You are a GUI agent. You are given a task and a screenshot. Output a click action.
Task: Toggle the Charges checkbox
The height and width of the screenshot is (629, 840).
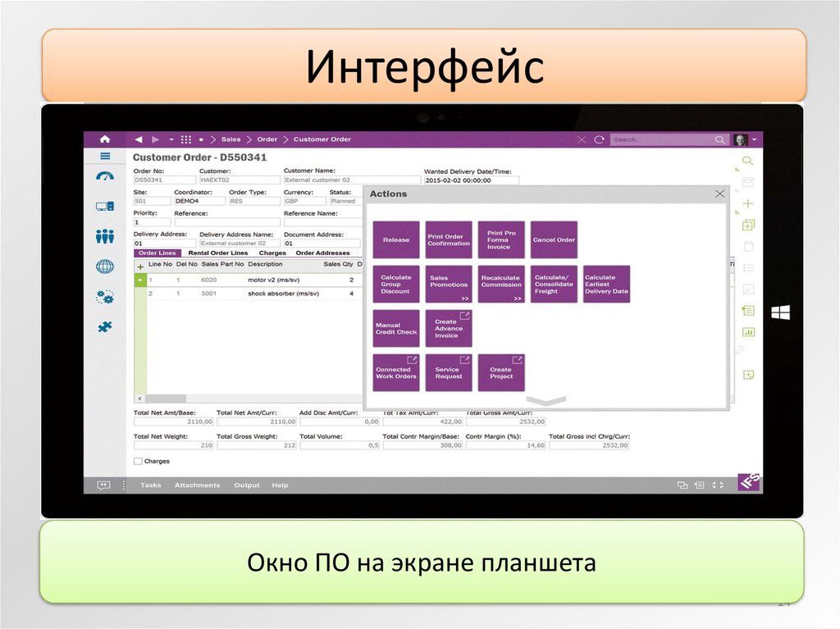point(138,462)
